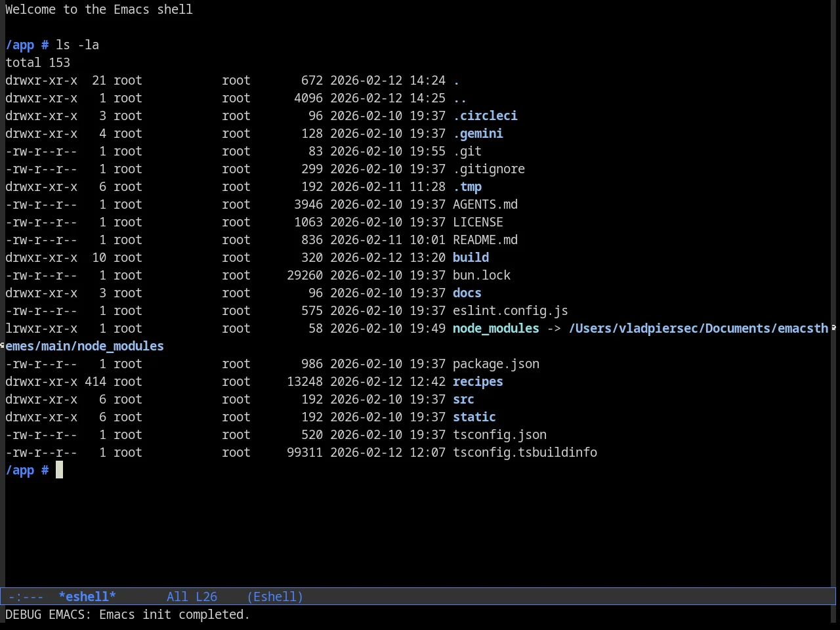Viewport: 840px width, 630px height.
Task: Click the All position indicator in mode line
Action: point(177,597)
